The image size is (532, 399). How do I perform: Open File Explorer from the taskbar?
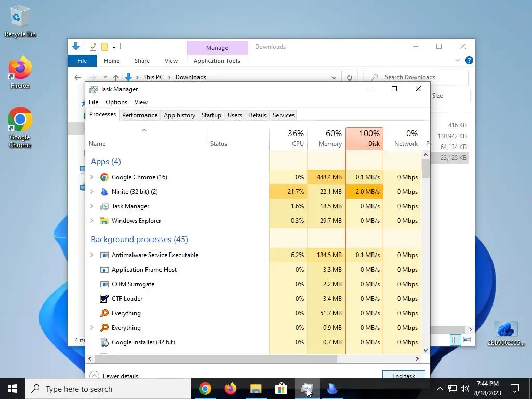pos(256,389)
